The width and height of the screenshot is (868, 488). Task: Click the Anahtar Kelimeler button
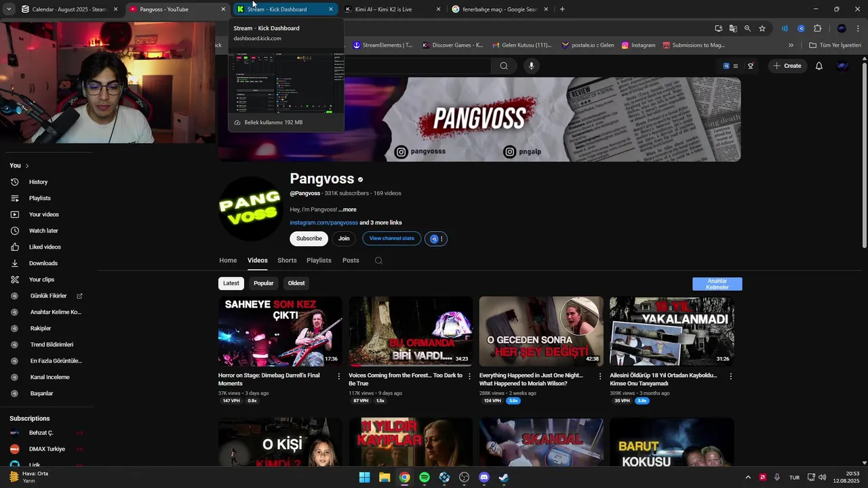(717, 284)
